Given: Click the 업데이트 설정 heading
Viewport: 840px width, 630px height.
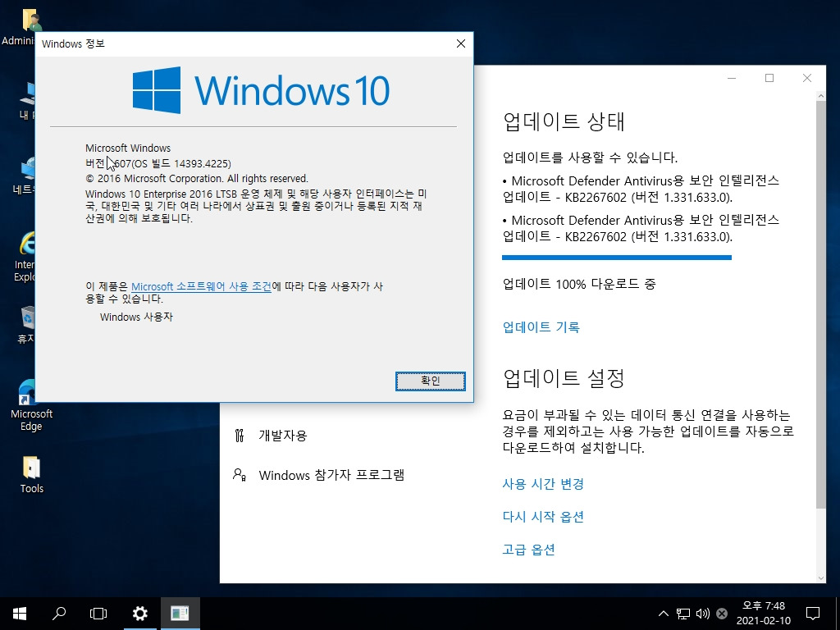Looking at the screenshot, I should pyautogui.click(x=564, y=378).
